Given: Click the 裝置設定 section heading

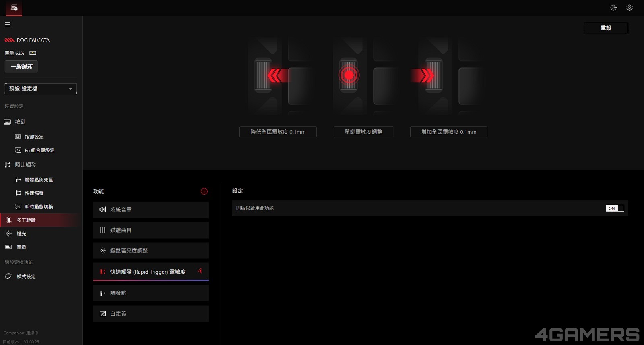Looking at the screenshot, I should (14, 106).
